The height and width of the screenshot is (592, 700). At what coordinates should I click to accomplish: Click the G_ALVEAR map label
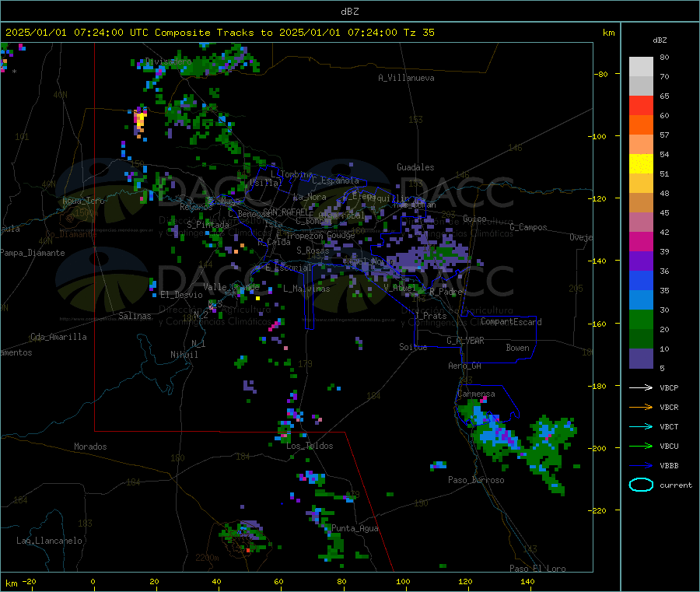tap(465, 341)
